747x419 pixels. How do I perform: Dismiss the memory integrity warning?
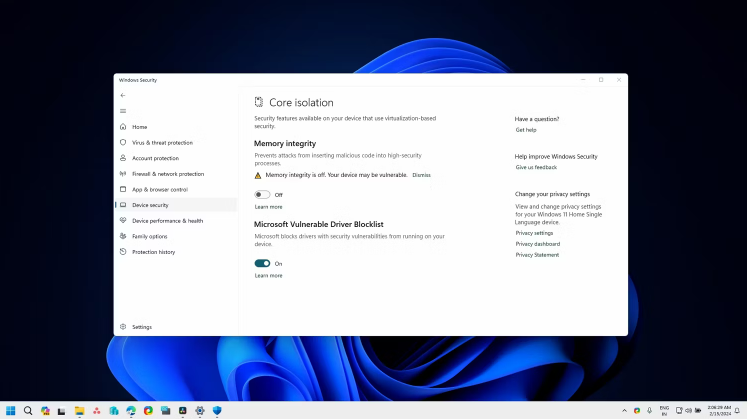pos(421,175)
